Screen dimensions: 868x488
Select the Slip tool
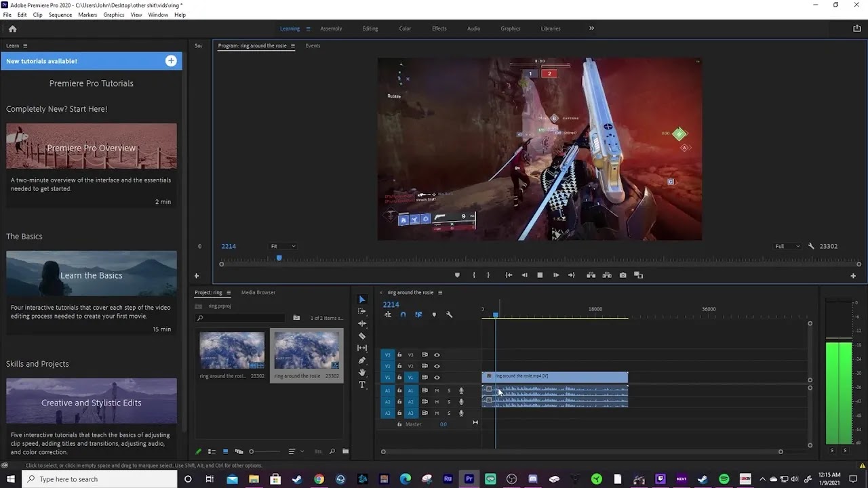click(362, 348)
